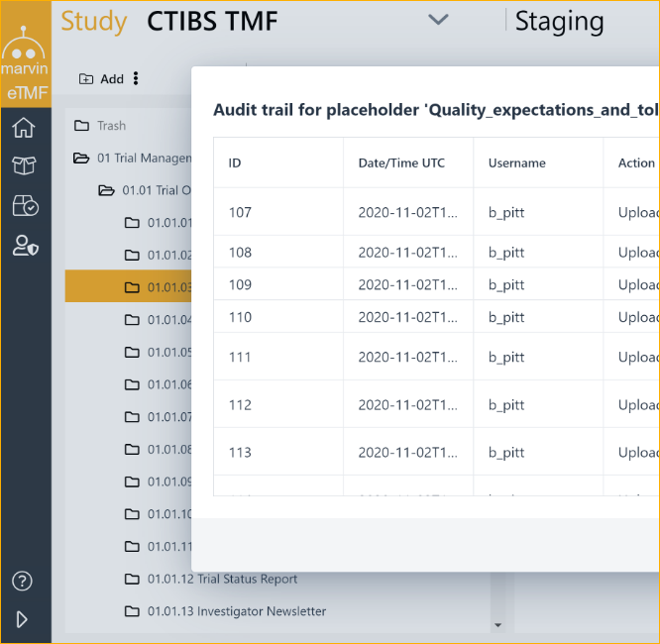Expand sidebar with the play arrow icon
Image resolution: width=660 pixels, height=644 pixels.
[23, 619]
